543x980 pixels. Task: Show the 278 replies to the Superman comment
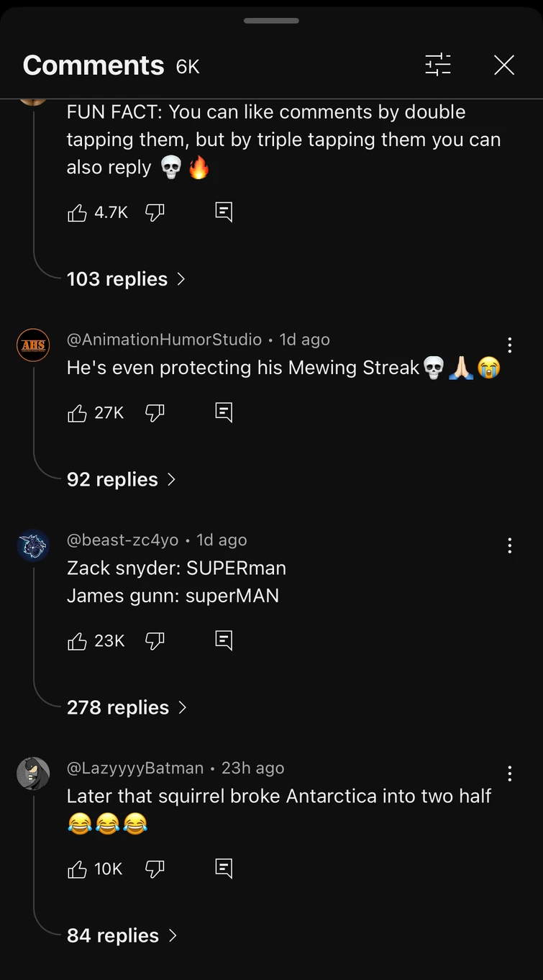click(x=118, y=707)
